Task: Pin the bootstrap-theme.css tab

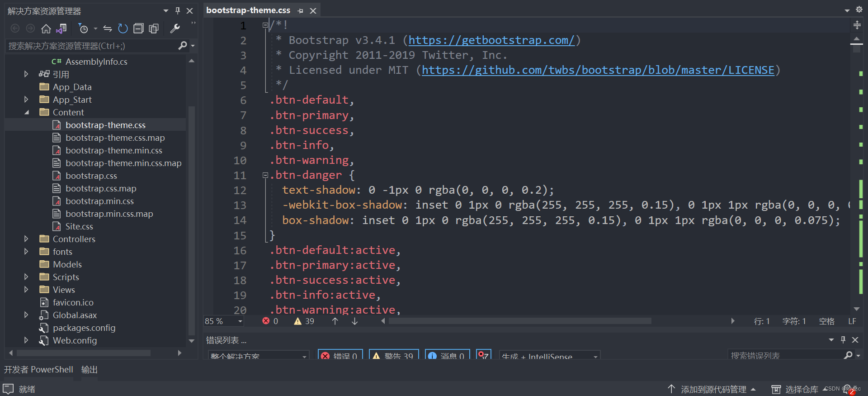Action: [301, 10]
